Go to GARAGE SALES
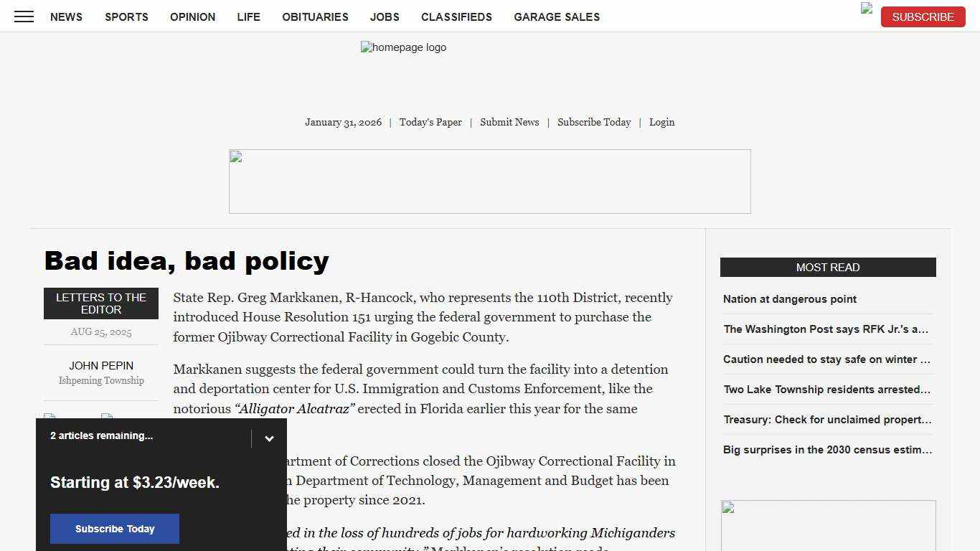 click(x=557, y=17)
